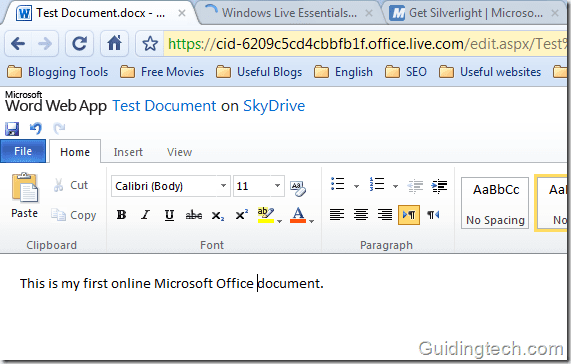Viewport: 571px width, 364px height.
Task: Cut the selected text
Action: [71, 185]
